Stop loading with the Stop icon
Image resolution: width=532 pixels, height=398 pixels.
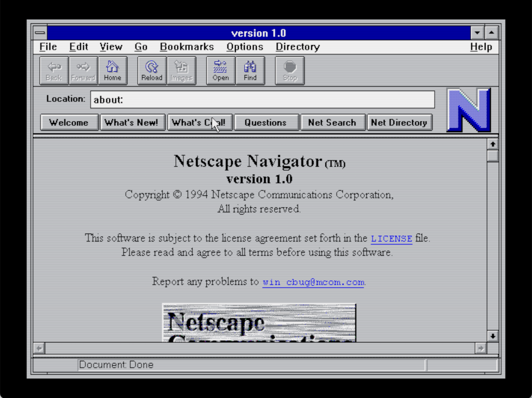pyautogui.click(x=290, y=71)
